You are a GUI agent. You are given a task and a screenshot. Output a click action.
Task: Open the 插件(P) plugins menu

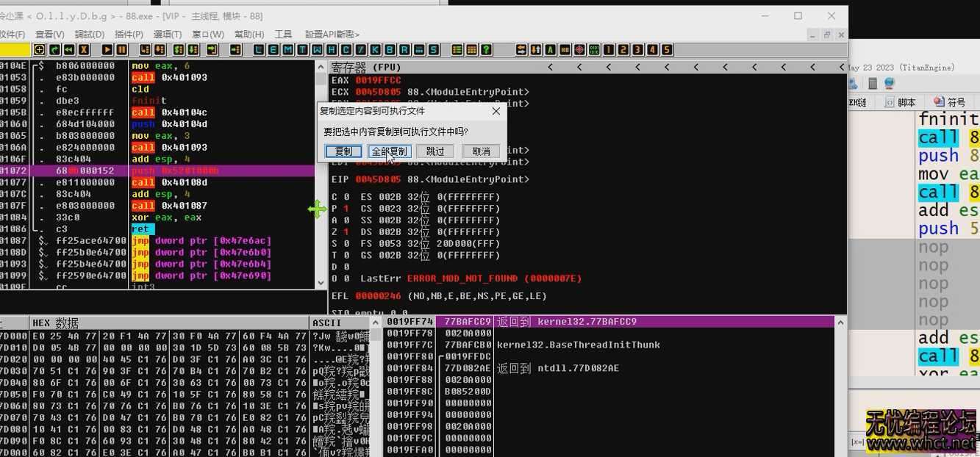pyautogui.click(x=129, y=35)
